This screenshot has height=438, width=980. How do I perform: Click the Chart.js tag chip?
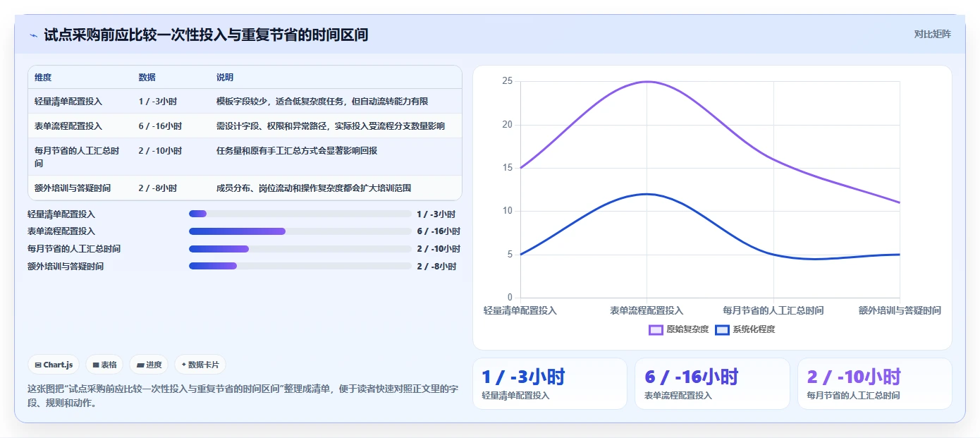pos(54,365)
